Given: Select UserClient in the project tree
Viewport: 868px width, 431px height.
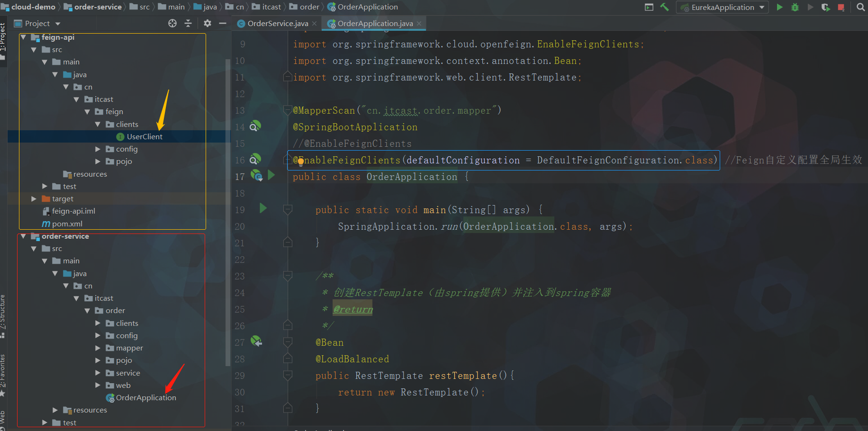Looking at the screenshot, I should (145, 136).
